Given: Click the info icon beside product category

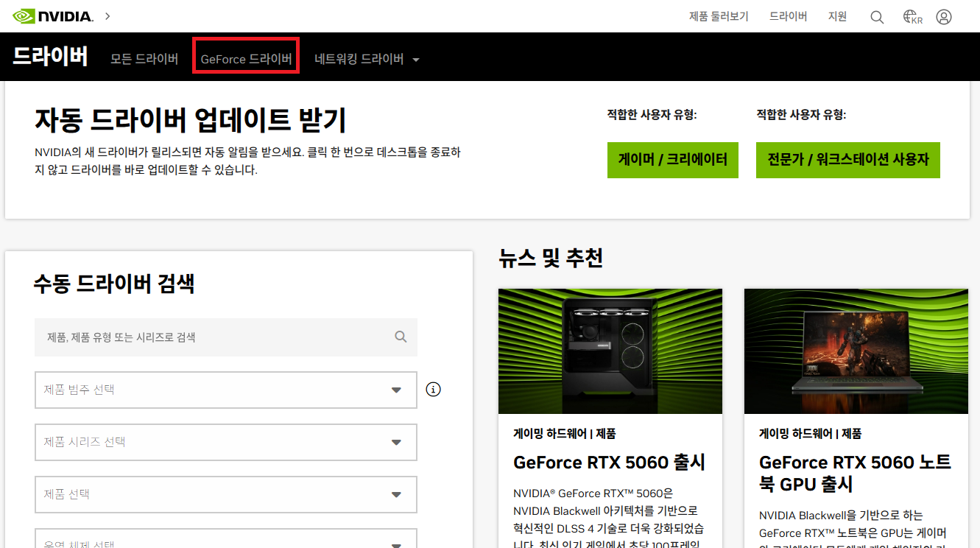Looking at the screenshot, I should 434,389.
